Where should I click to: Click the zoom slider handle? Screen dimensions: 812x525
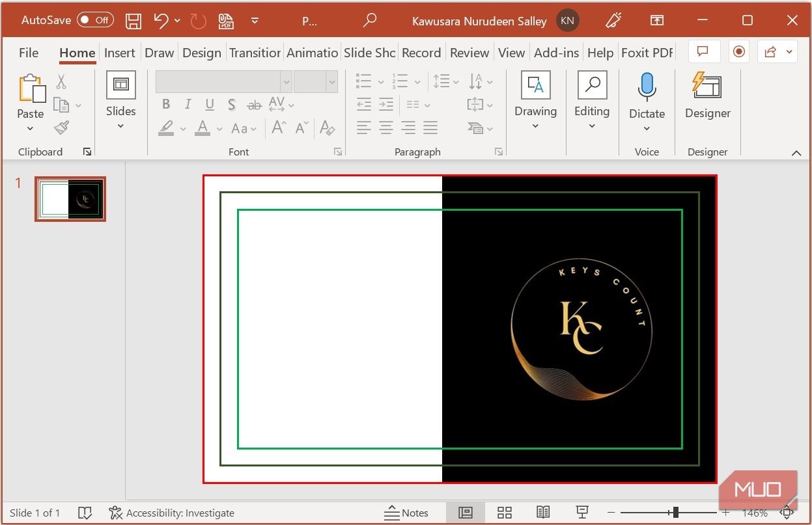click(x=675, y=513)
